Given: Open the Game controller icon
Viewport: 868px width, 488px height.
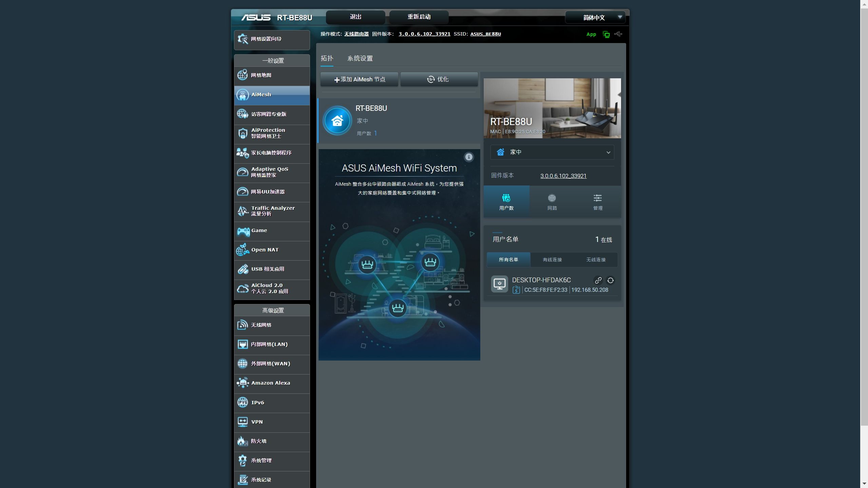Looking at the screenshot, I should click(243, 231).
